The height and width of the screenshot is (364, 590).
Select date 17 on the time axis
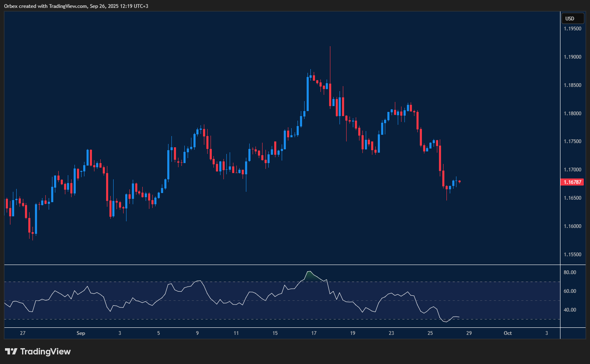tap(314, 333)
